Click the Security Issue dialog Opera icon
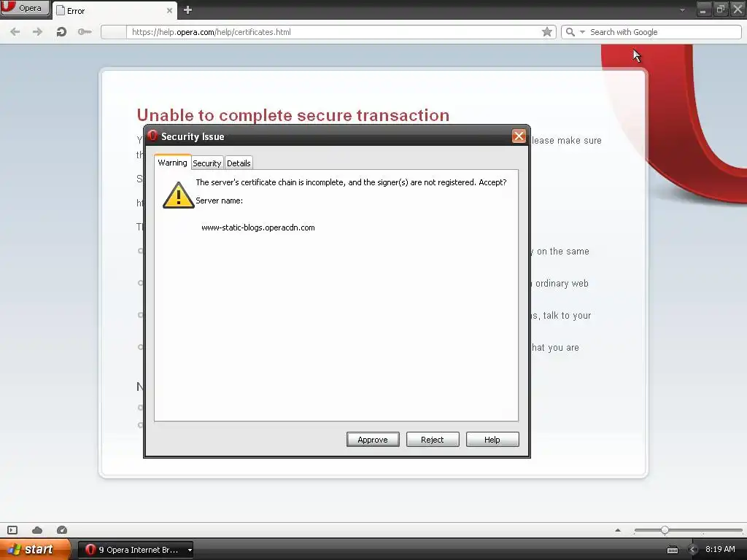 tap(152, 136)
